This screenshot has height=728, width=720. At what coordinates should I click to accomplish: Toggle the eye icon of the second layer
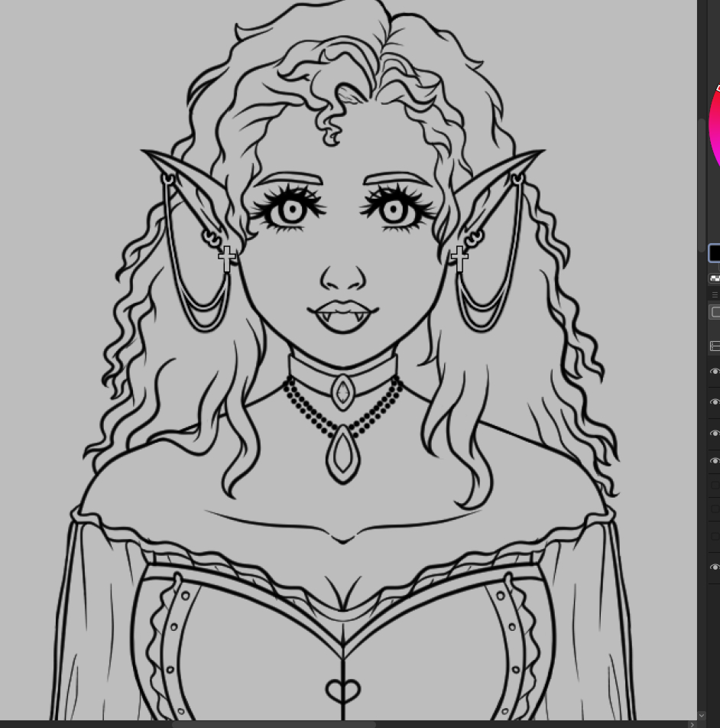click(x=715, y=402)
